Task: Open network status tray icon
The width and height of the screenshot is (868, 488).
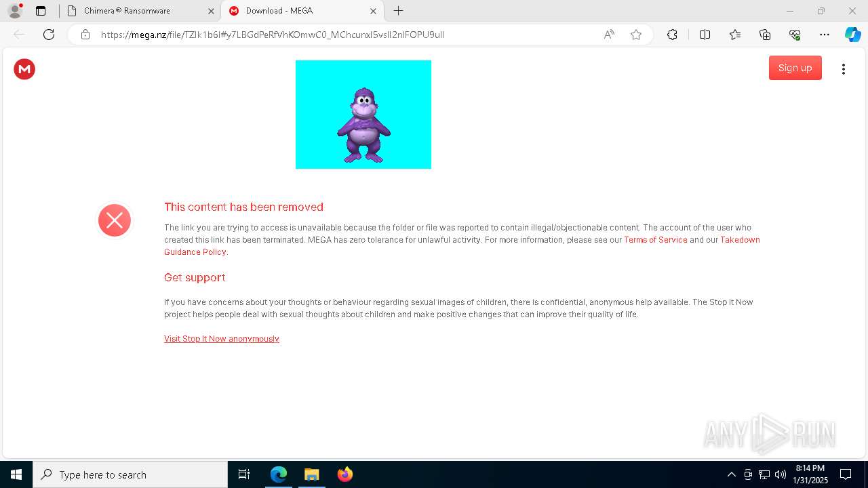Action: [764, 474]
